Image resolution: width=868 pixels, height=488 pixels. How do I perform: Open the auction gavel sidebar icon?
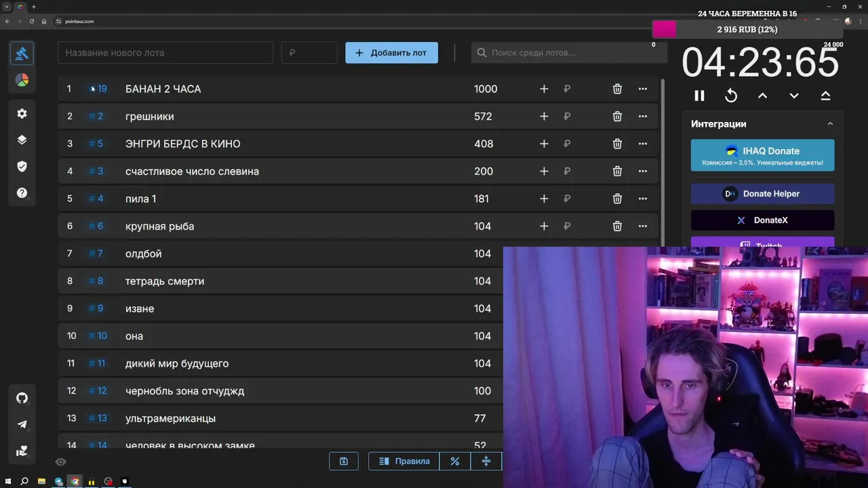pos(22,53)
